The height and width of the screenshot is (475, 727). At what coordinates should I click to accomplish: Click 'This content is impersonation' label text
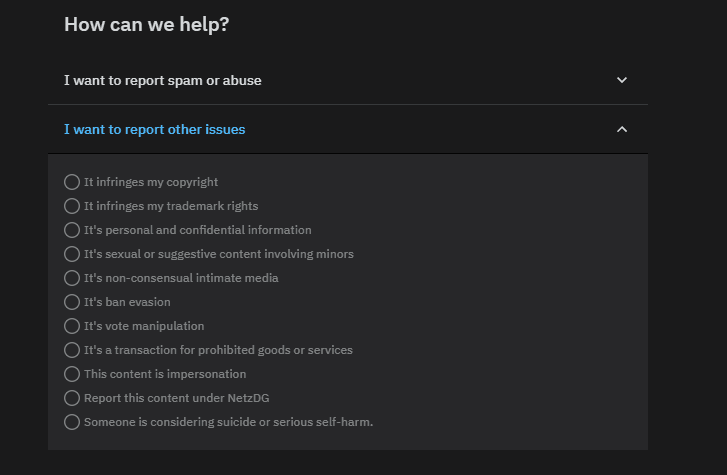[165, 374]
